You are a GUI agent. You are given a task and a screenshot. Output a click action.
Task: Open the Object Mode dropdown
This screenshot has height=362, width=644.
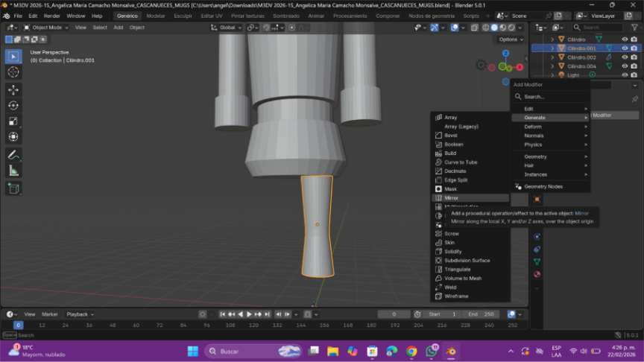[46, 28]
